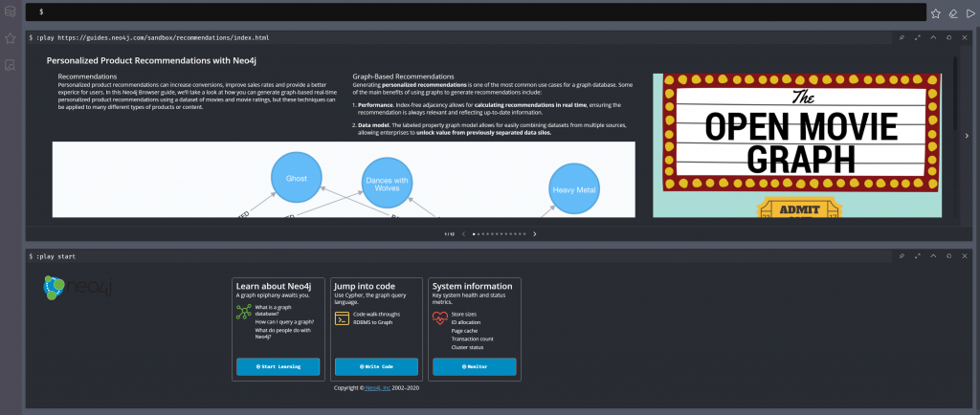
Task: Click the Open Movie Graph image
Action: (797, 145)
